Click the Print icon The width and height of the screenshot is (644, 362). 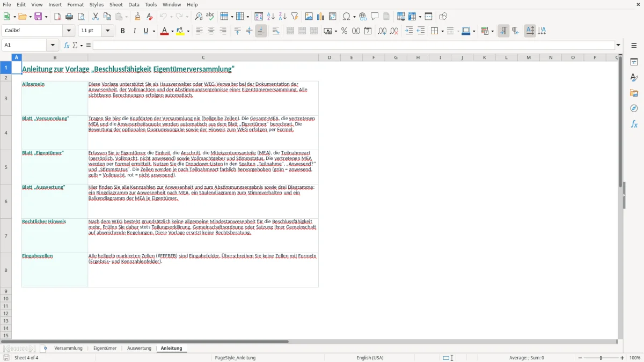click(x=69, y=17)
